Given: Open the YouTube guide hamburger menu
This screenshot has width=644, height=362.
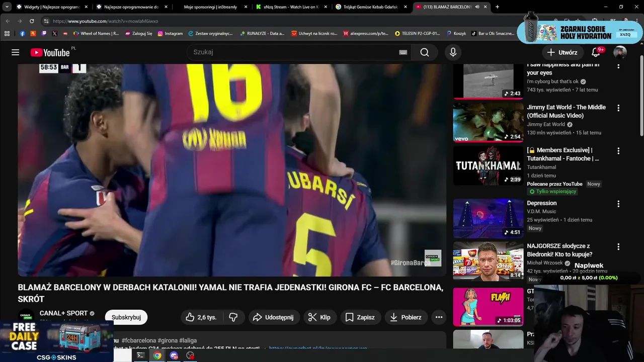Looking at the screenshot, I should (x=16, y=52).
